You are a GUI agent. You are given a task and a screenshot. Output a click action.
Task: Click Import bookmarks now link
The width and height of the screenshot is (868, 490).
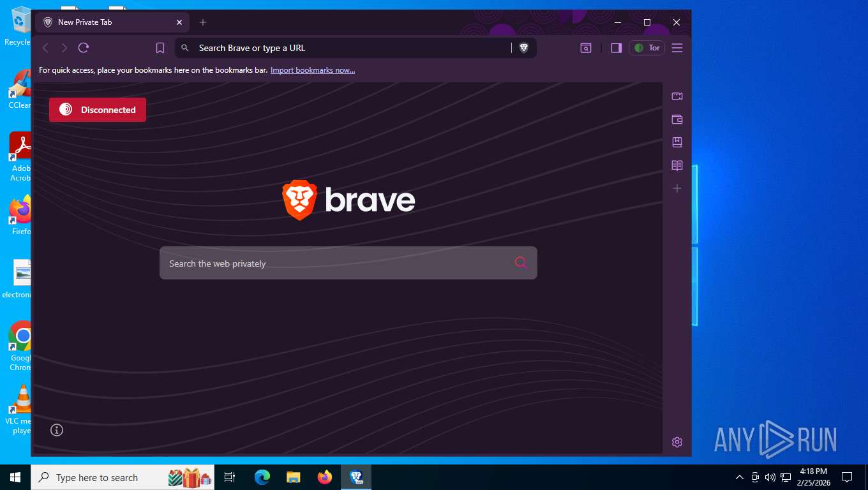tap(313, 70)
